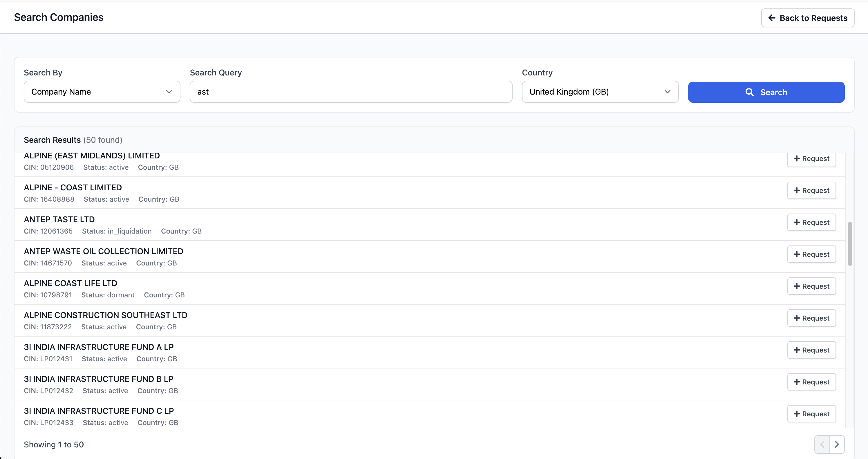Click the results list vertical scrollbar thumb
The width and height of the screenshot is (868, 459).
[850, 244]
